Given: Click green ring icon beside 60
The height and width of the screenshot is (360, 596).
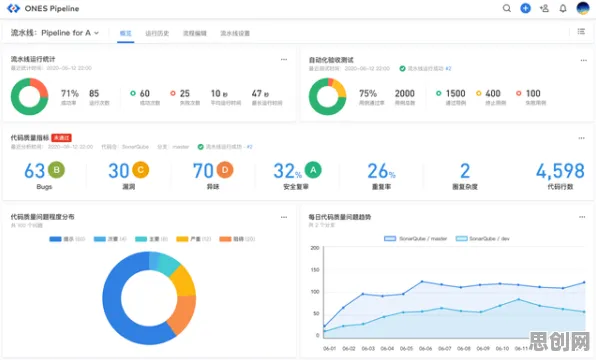Looking at the screenshot, I should click(x=133, y=93).
